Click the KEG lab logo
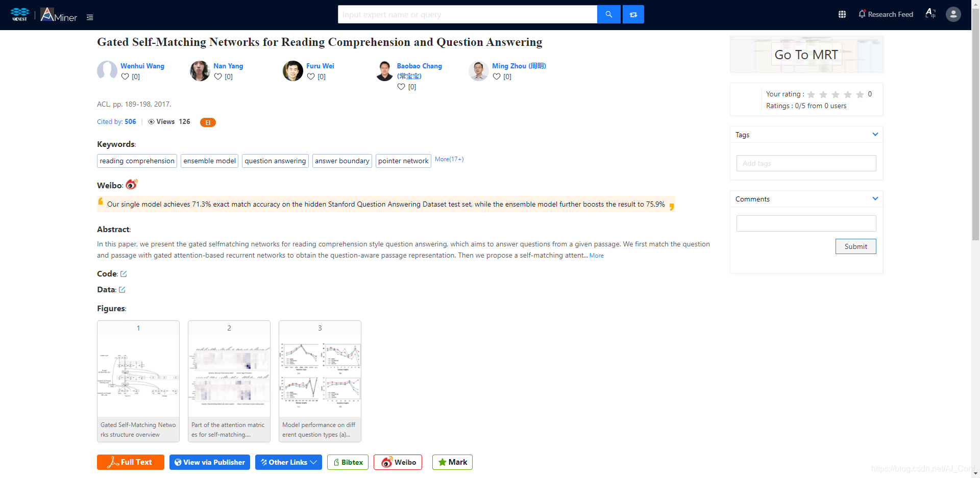The width and height of the screenshot is (980, 478). [x=20, y=14]
